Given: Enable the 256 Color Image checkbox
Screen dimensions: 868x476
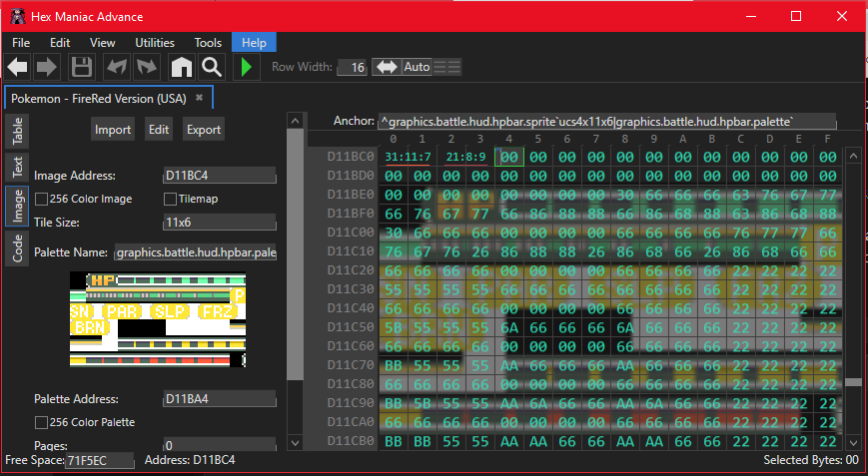Looking at the screenshot, I should (42, 199).
